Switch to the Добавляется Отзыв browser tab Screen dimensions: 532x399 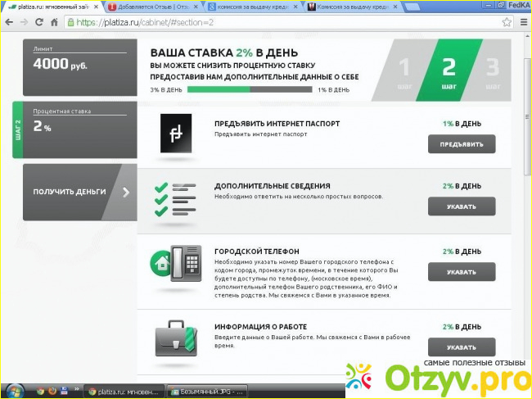pos(155,7)
